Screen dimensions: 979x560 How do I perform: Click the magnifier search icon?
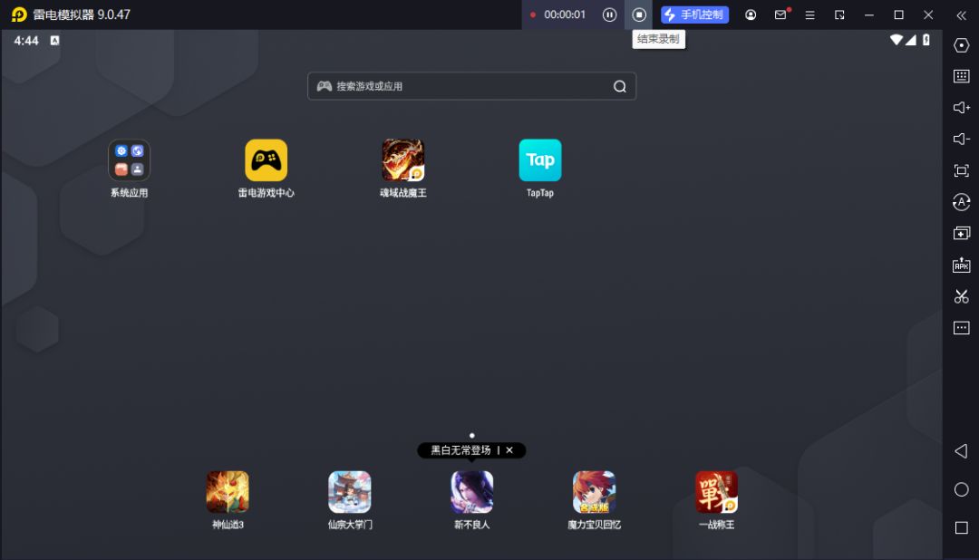point(619,86)
